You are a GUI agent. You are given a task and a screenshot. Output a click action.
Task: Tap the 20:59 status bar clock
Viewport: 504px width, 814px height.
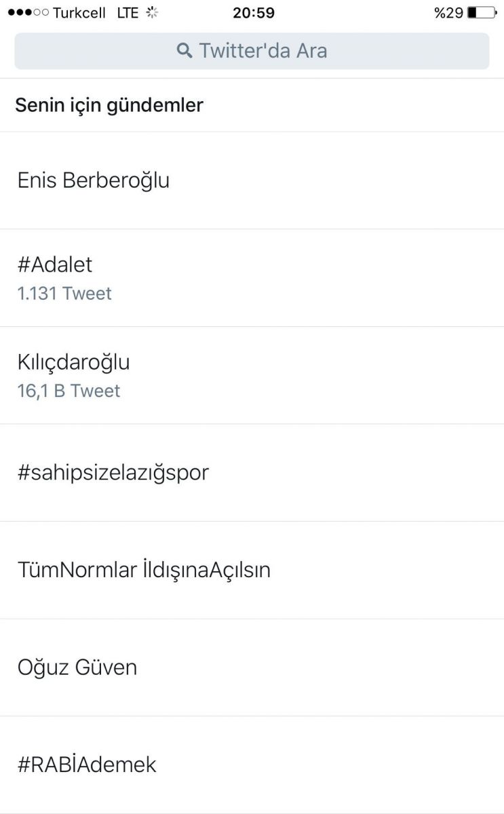point(254,13)
